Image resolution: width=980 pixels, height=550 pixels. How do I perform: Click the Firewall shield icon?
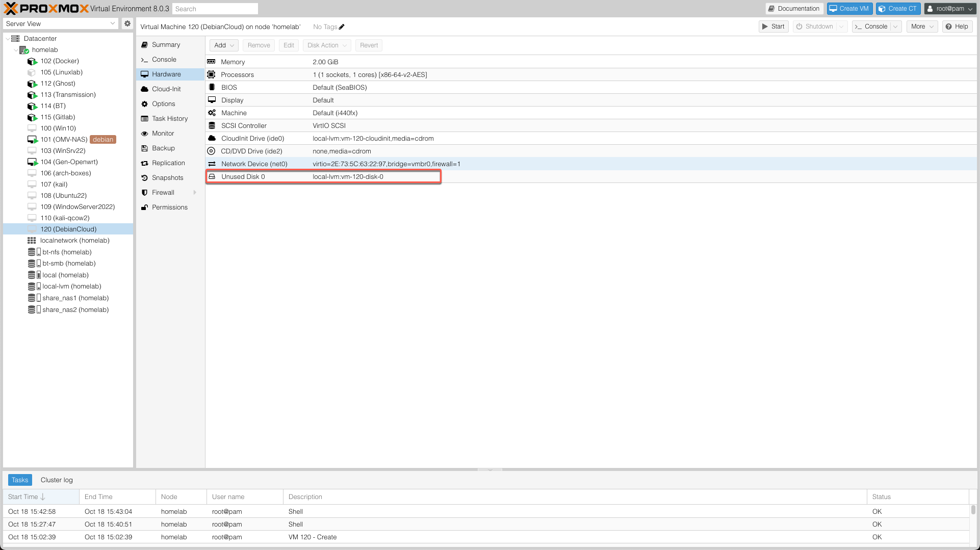[x=145, y=193]
